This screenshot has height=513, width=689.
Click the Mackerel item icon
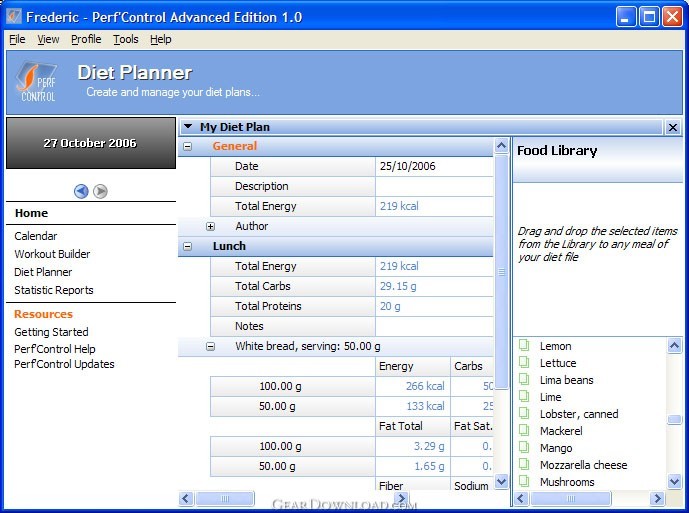tap(524, 430)
